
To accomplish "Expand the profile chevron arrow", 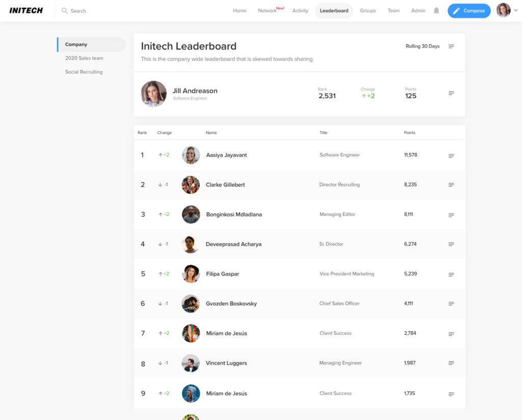I will (x=516, y=10).
